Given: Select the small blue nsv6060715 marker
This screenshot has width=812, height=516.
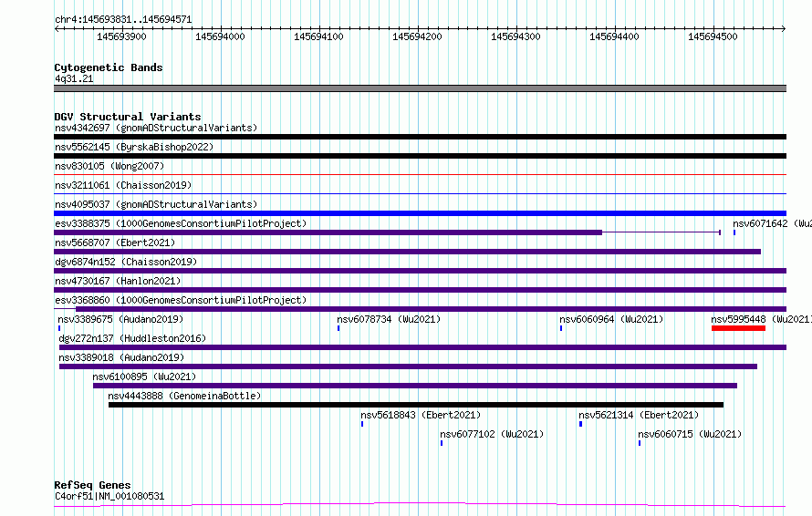Looking at the screenshot, I should tap(639, 443).
